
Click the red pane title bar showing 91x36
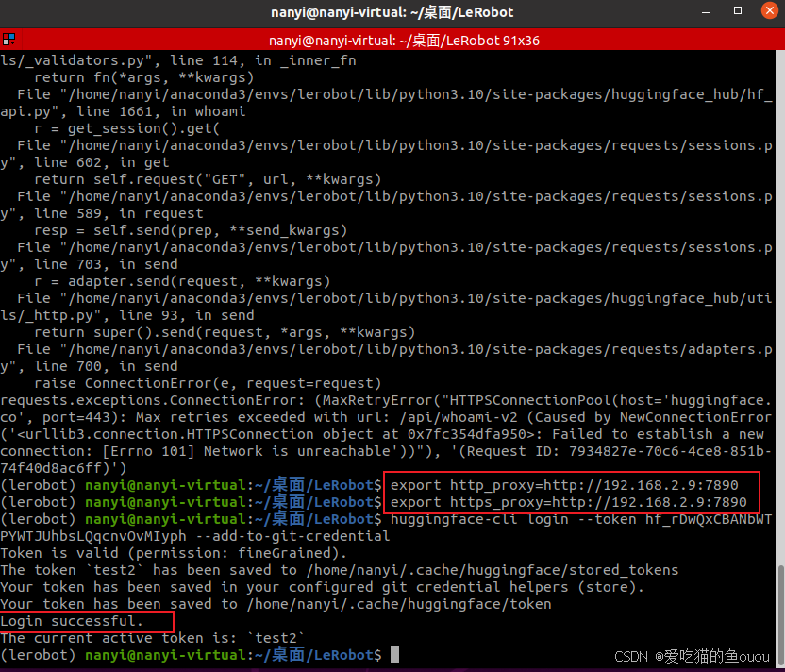[x=392, y=40]
